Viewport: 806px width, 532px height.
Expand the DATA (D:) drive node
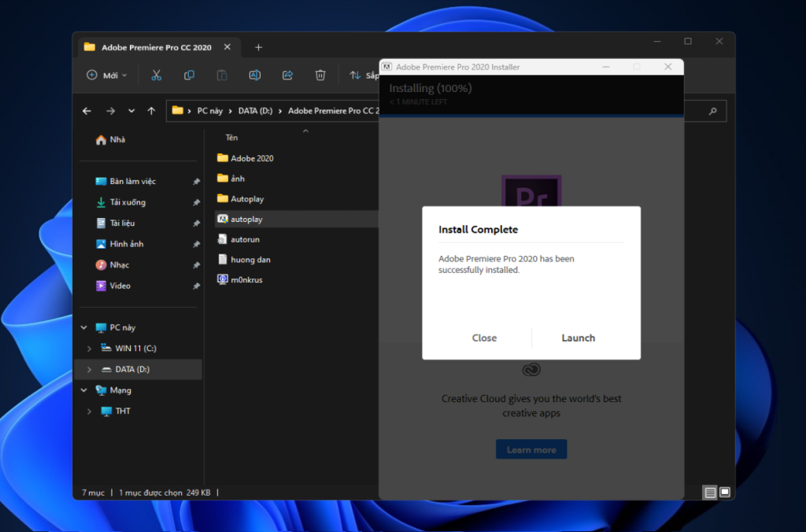tap(90, 370)
